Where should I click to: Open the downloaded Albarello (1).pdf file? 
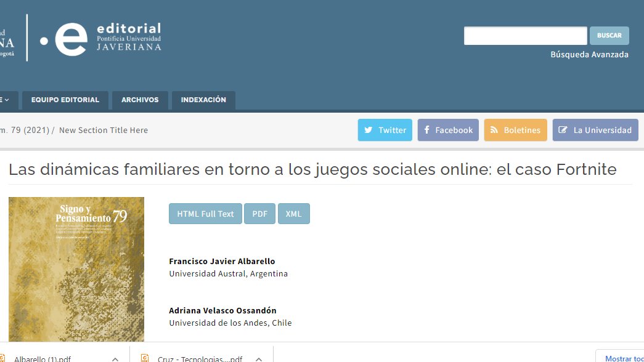pos(43,359)
